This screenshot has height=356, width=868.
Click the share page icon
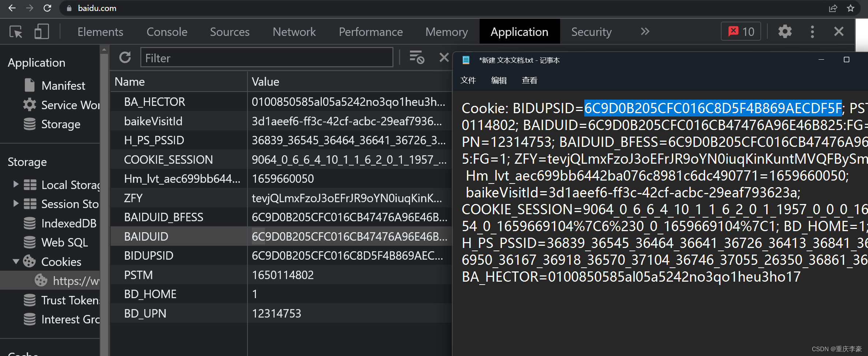click(833, 8)
